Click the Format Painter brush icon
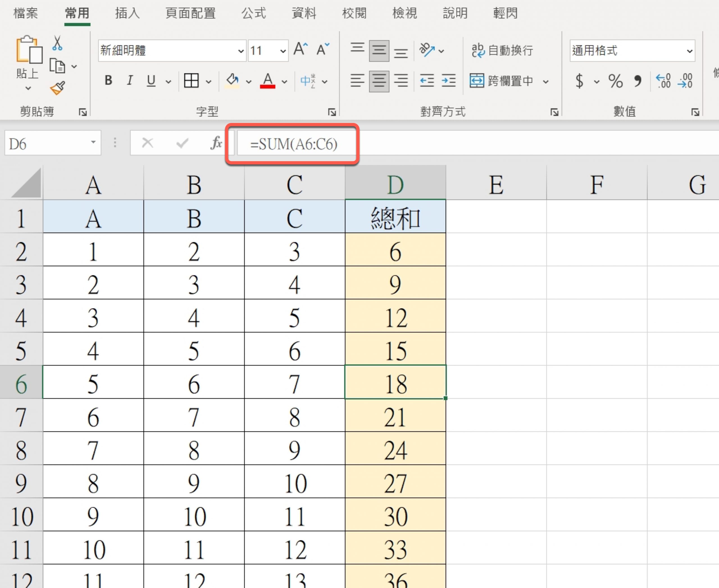 (57, 88)
